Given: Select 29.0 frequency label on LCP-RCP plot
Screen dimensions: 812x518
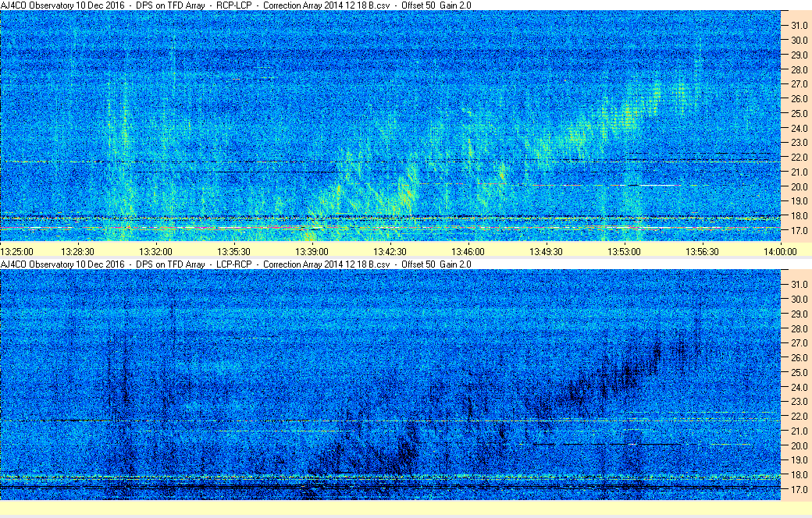Looking at the screenshot, I should [799, 314].
